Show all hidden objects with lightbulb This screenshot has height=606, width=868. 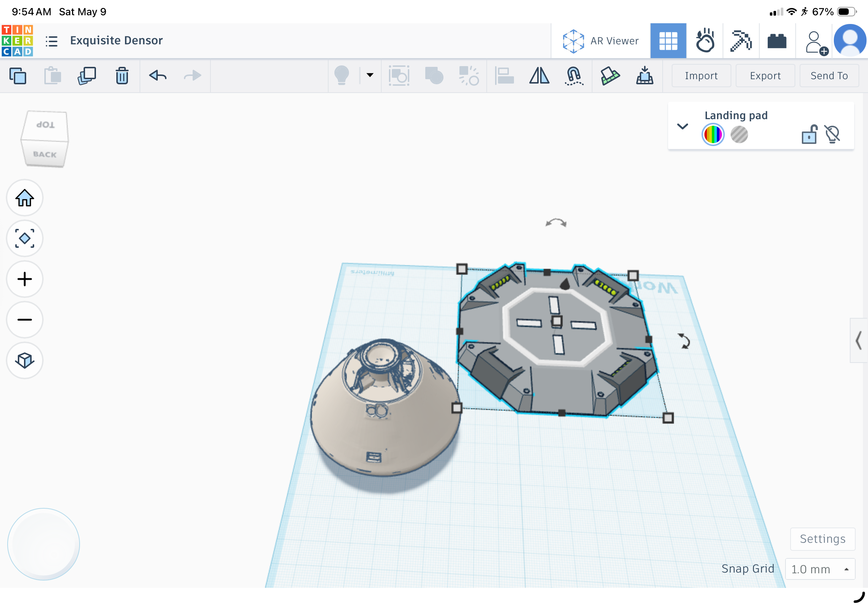(341, 75)
